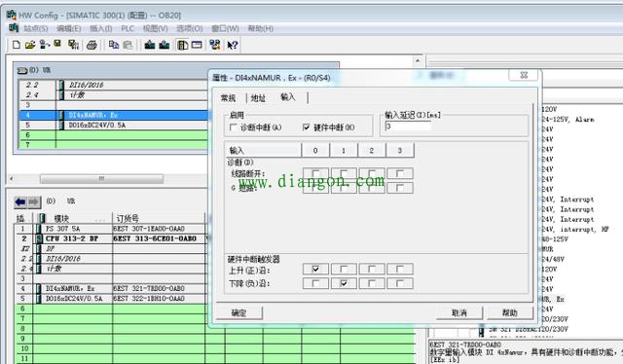Enable the diagnostic interrupt checkbox
623x364 pixels.
point(234,127)
